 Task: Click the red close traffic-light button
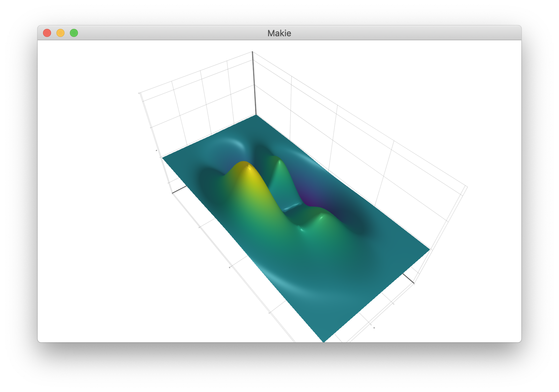(x=48, y=33)
